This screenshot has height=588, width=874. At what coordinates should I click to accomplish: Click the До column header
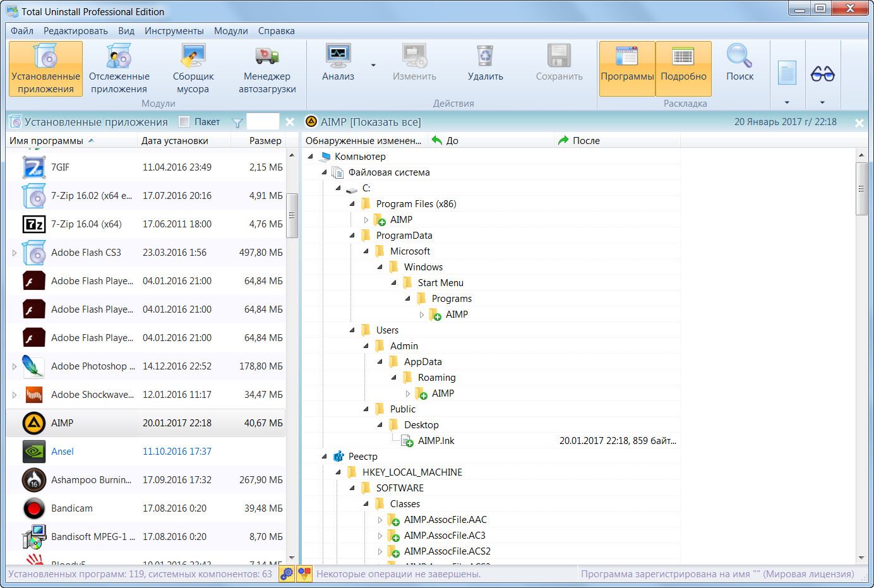[491, 140]
